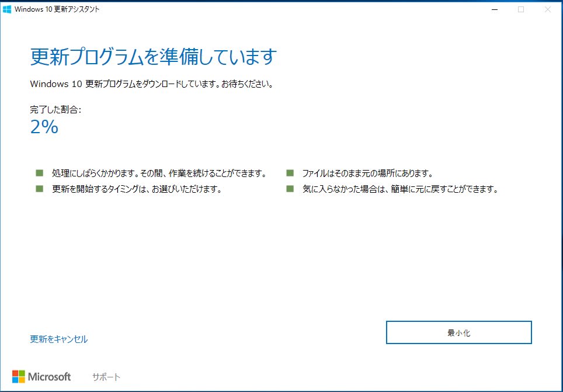Open the サポート link

tap(106, 377)
